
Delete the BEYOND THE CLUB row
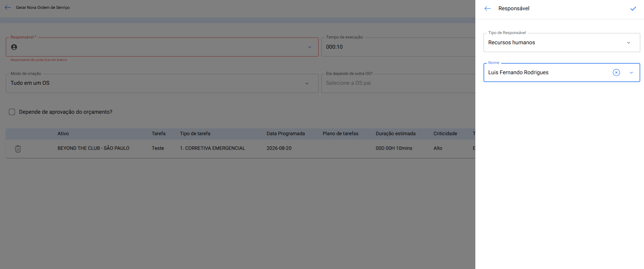(x=18, y=149)
